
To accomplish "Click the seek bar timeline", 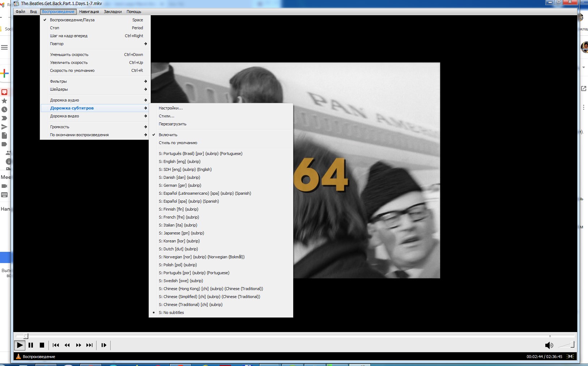I will 295,336.
